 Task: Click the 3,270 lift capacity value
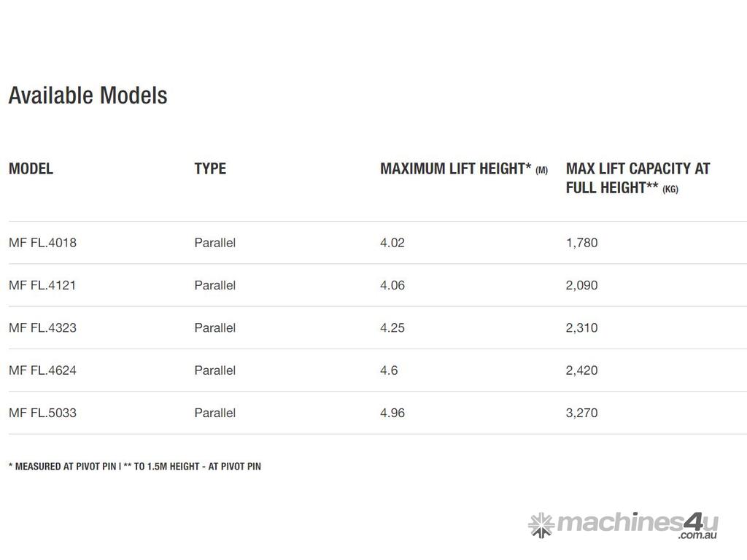tap(581, 413)
